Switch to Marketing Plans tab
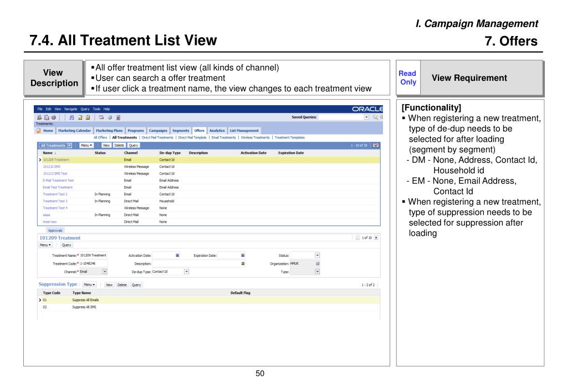Viewport: 567px width, 392px height. coord(109,131)
